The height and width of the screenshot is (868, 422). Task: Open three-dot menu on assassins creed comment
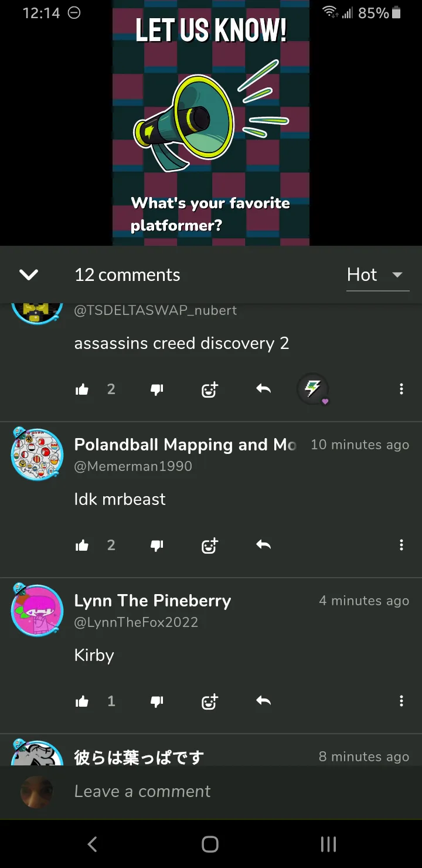point(401,389)
